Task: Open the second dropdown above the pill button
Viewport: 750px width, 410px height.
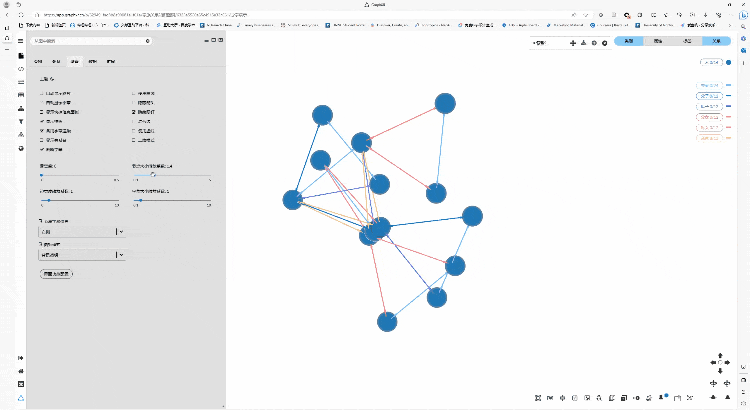Action: click(82, 255)
